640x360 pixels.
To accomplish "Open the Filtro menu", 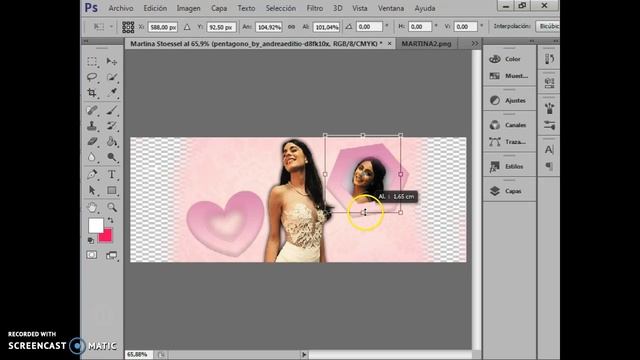I will 315,8.
